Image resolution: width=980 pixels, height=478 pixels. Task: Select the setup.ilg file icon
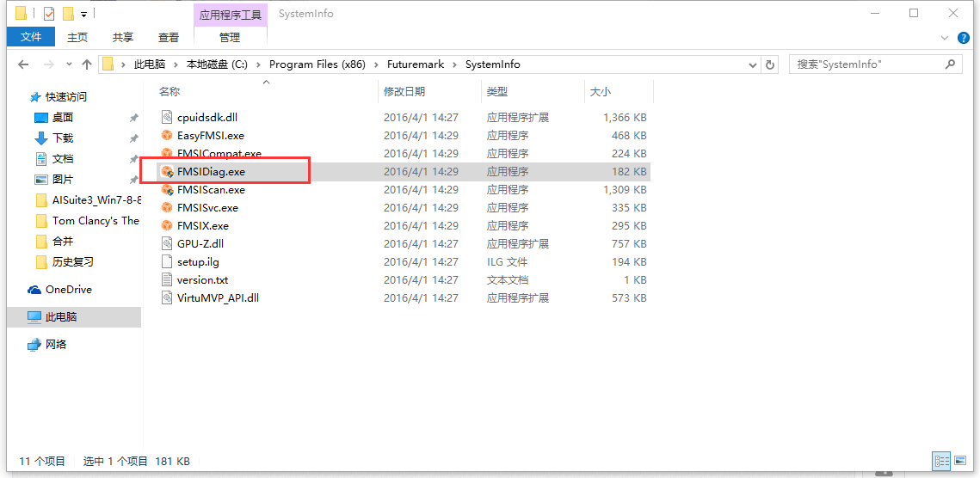click(x=166, y=262)
